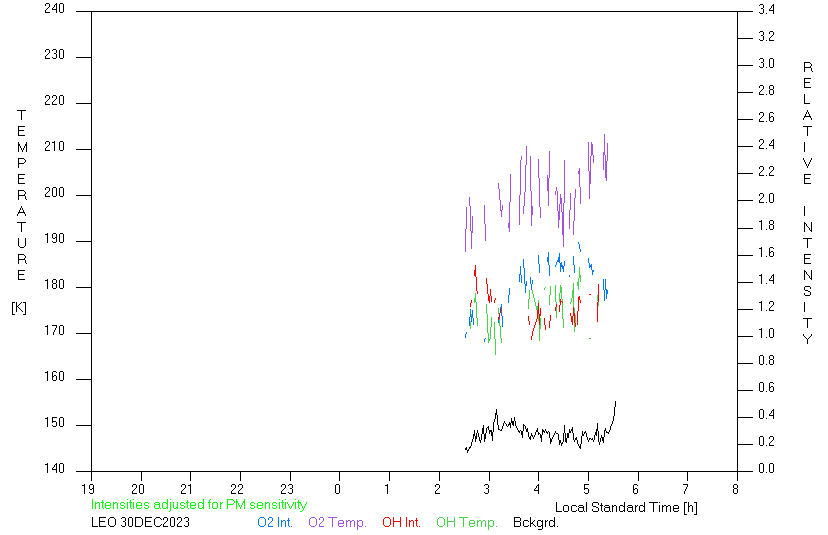Click the 6 hour time axis label
828x535 pixels.
(x=636, y=489)
